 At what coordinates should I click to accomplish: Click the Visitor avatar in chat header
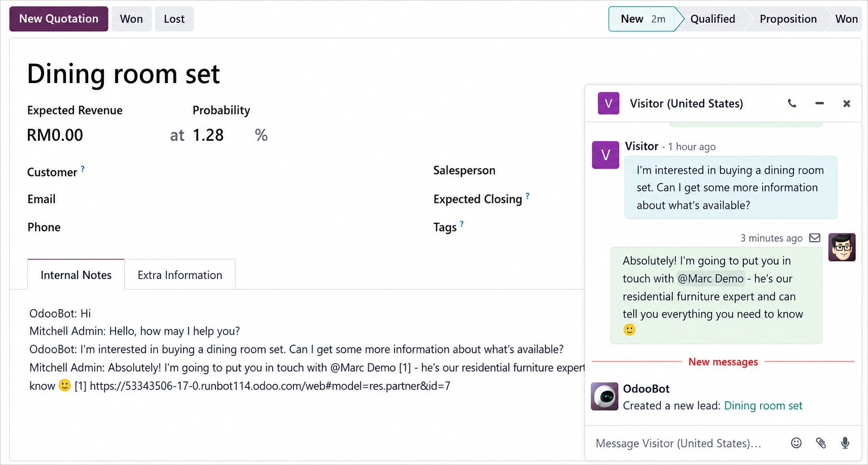pos(609,103)
